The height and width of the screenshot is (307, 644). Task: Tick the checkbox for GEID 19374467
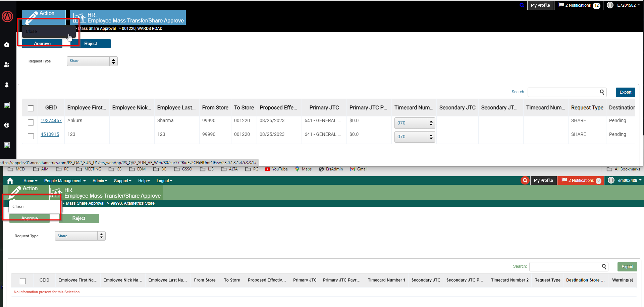[x=31, y=122]
